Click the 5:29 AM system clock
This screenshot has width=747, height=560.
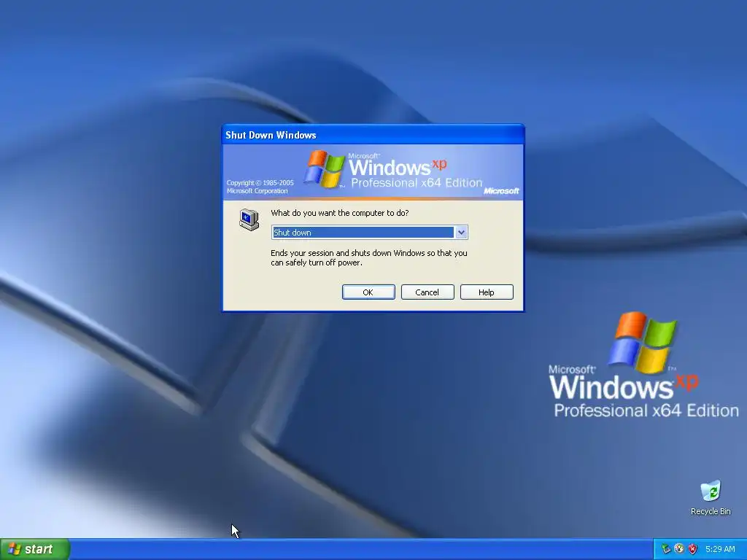[720, 549]
